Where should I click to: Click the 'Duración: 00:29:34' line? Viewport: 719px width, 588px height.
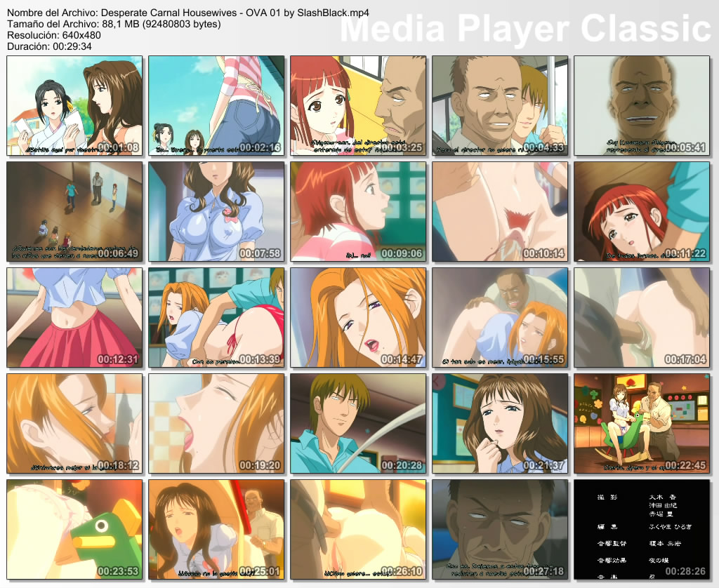click(50, 46)
